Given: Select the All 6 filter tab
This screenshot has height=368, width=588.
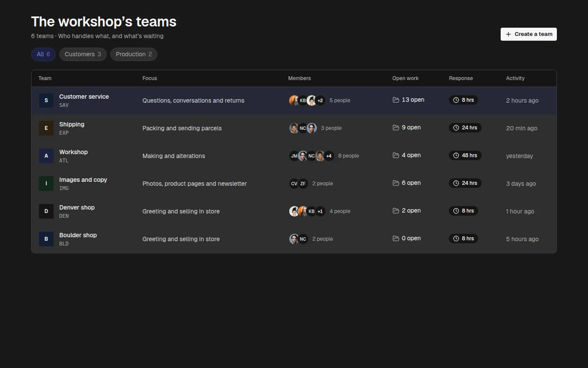Looking at the screenshot, I should (43, 54).
